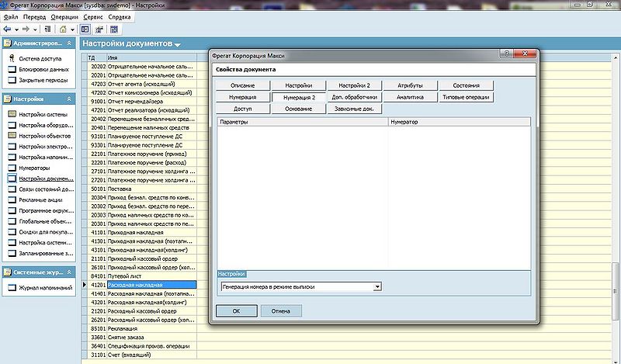Image resolution: width=621 pixels, height=364 pixels.
Task: Click the Программное окружение icon
Action: (12, 210)
